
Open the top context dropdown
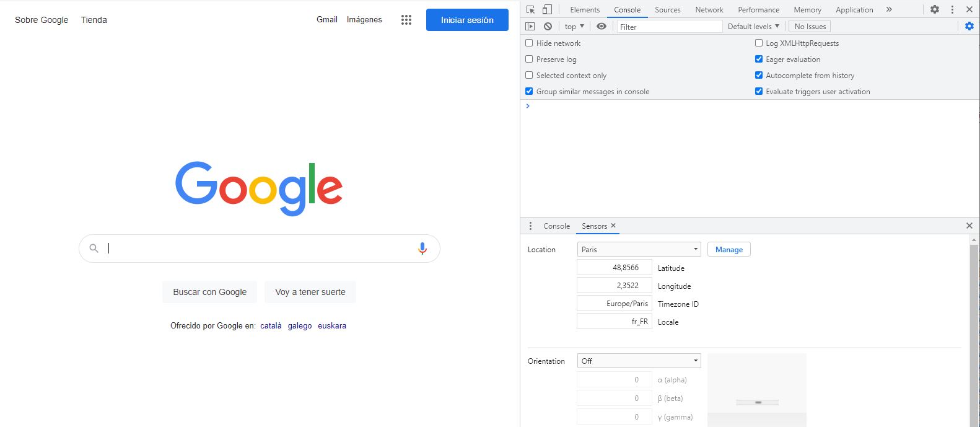[574, 26]
